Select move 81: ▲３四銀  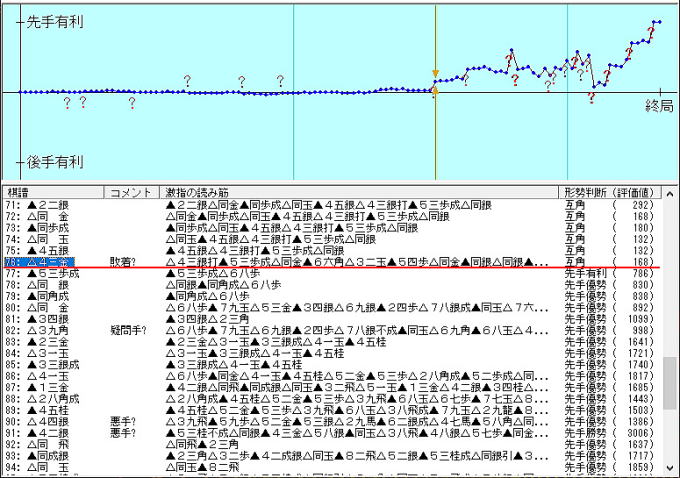coord(38,319)
